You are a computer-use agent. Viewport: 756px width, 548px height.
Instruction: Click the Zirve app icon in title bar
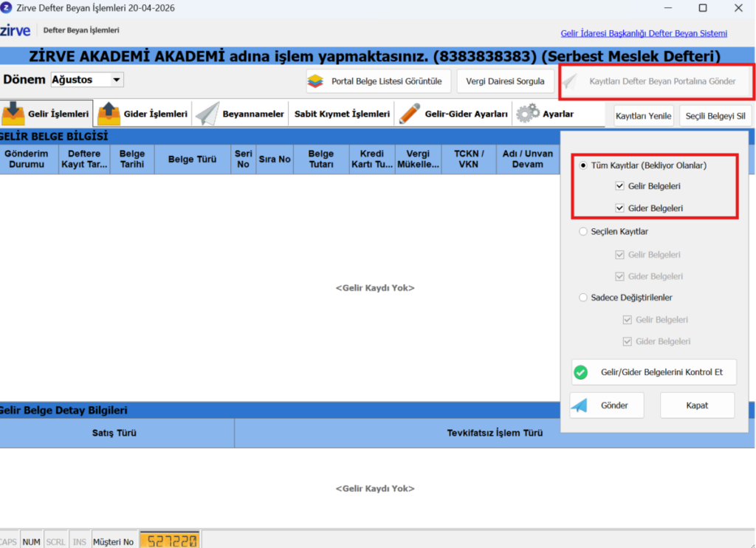[6, 7]
